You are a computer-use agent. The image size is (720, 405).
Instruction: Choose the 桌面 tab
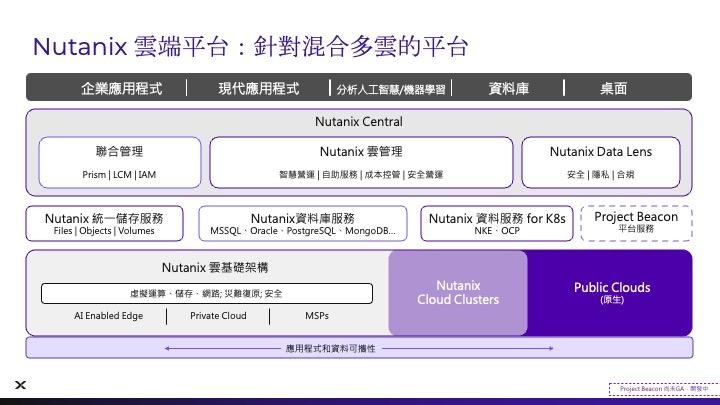point(613,88)
